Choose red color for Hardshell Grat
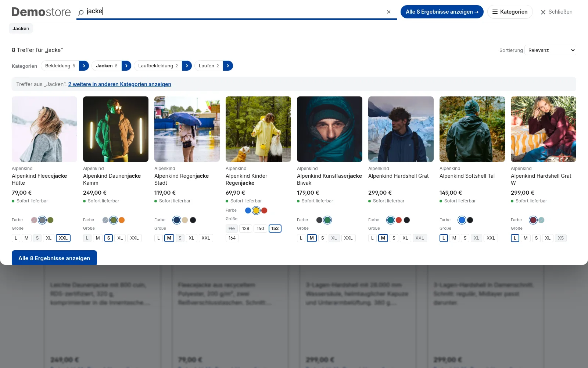 399,220
